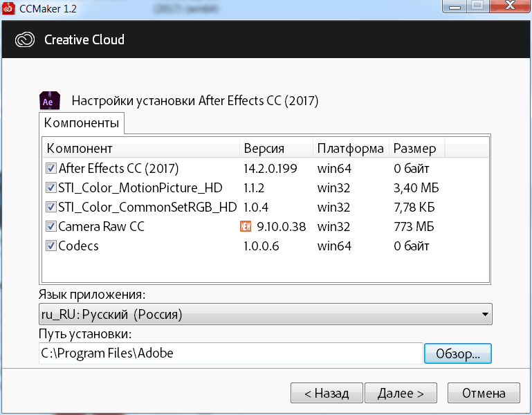Go back with the < Назад button
The height and width of the screenshot is (415, 532).
pyautogui.click(x=327, y=393)
